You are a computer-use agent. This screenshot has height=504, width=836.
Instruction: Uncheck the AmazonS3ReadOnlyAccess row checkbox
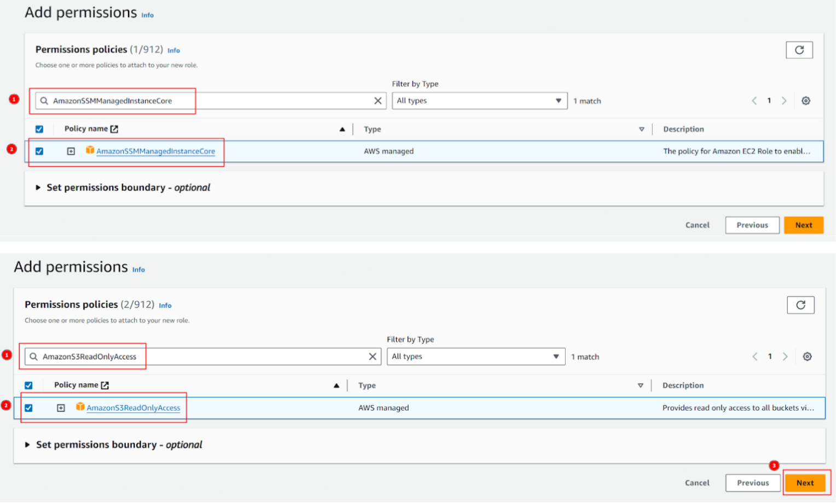click(x=28, y=408)
